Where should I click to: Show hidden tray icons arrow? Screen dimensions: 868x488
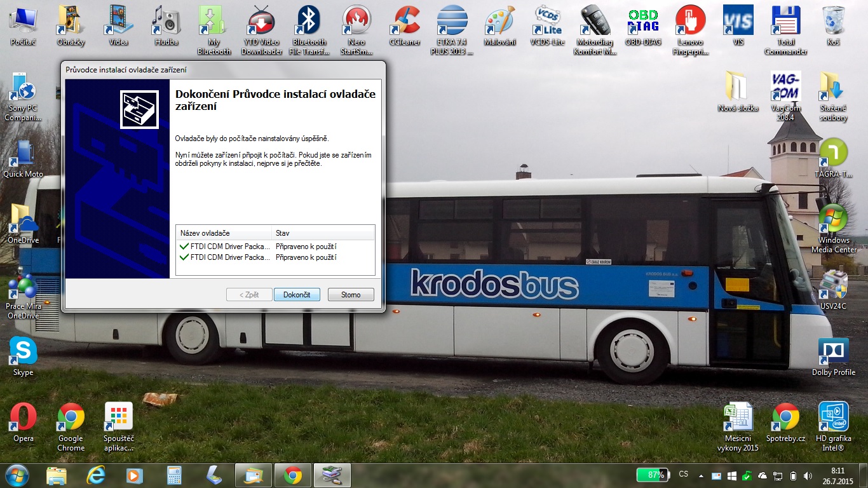tap(701, 475)
